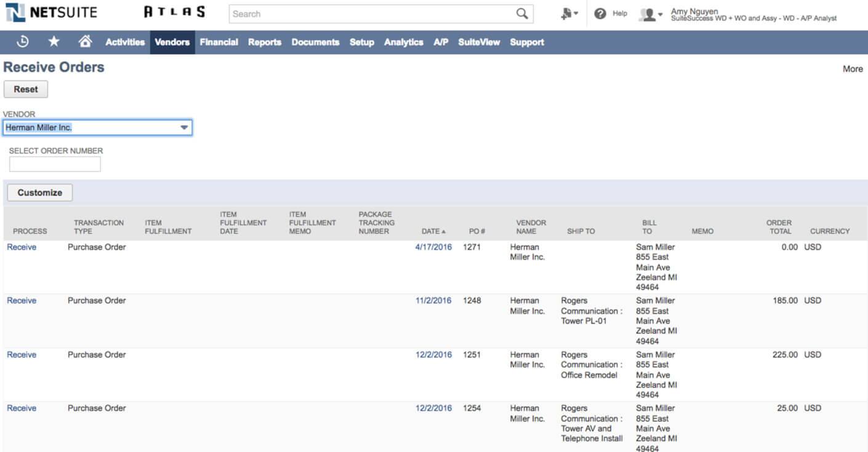Click the Order Total column header
Screen dimensions: 868x452
point(779,227)
